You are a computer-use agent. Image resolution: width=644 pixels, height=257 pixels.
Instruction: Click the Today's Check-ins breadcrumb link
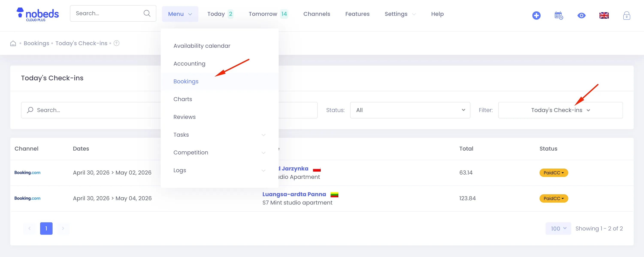pos(81,43)
